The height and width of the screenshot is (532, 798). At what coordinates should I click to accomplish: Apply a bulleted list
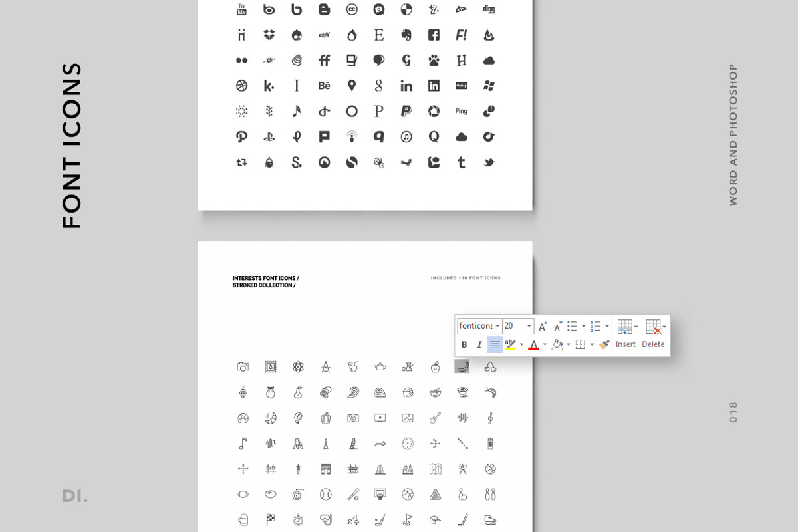[572, 326]
